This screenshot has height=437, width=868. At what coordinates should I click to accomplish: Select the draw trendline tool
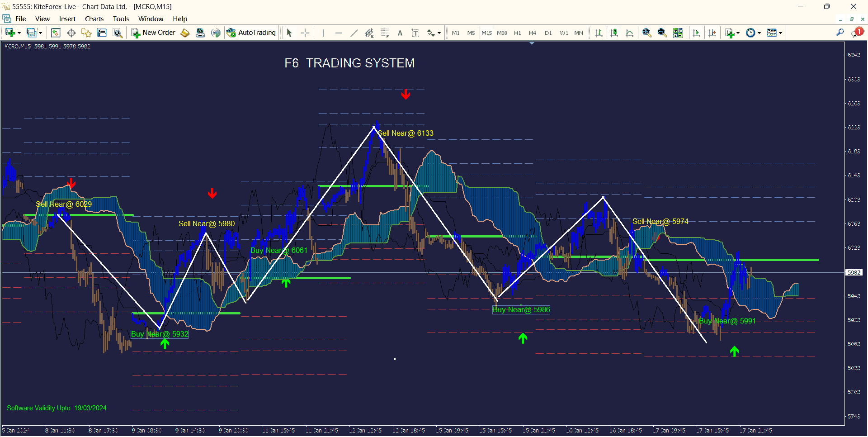354,33
